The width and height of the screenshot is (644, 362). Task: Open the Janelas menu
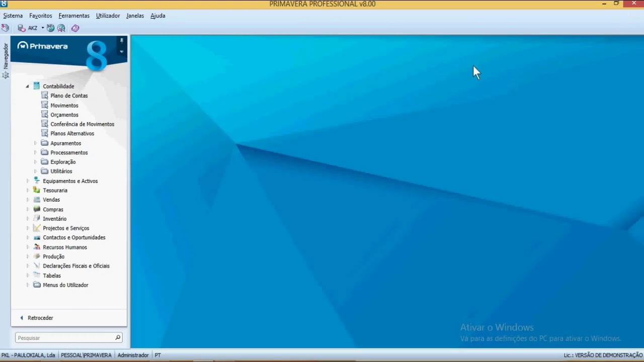(135, 16)
